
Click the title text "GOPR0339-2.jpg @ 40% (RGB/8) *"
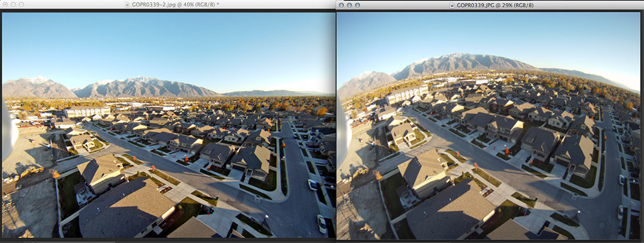175,4
